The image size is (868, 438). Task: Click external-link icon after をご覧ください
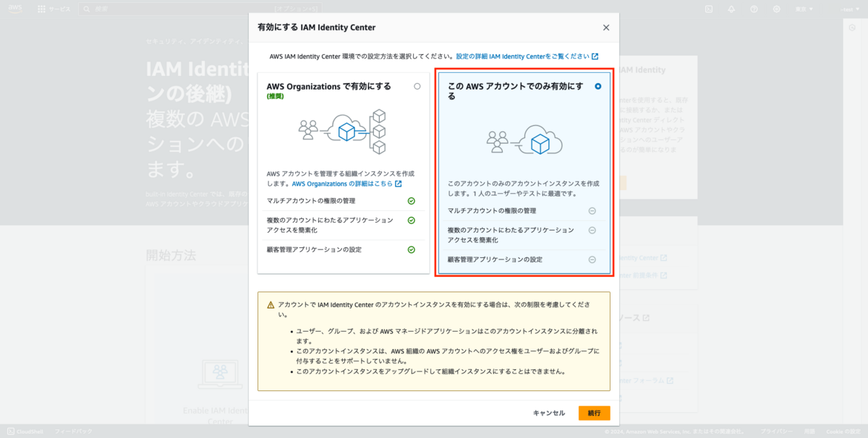point(595,56)
